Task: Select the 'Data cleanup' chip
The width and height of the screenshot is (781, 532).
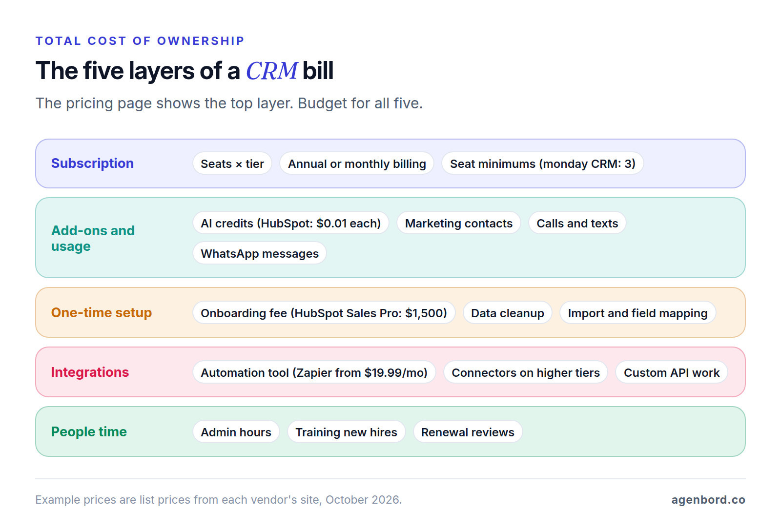Action: point(508,313)
